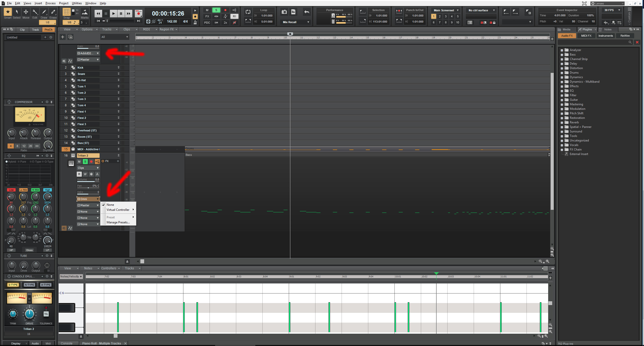Solo the Trilian 2 track
The height and width of the screenshot is (346, 644).
point(85,162)
